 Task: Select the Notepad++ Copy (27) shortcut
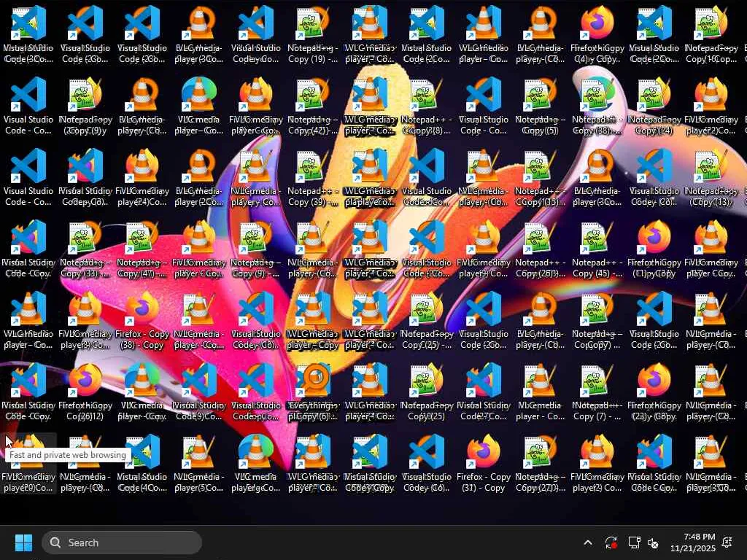(x=541, y=464)
